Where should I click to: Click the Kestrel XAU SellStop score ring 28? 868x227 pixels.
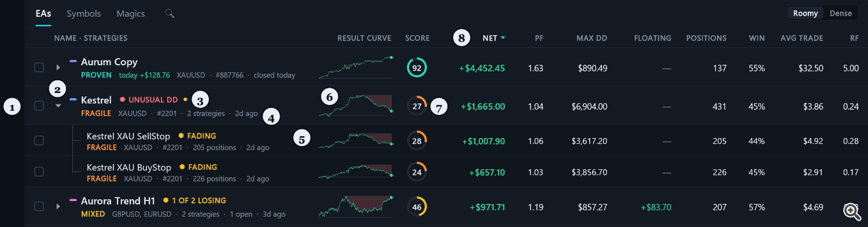(415, 141)
